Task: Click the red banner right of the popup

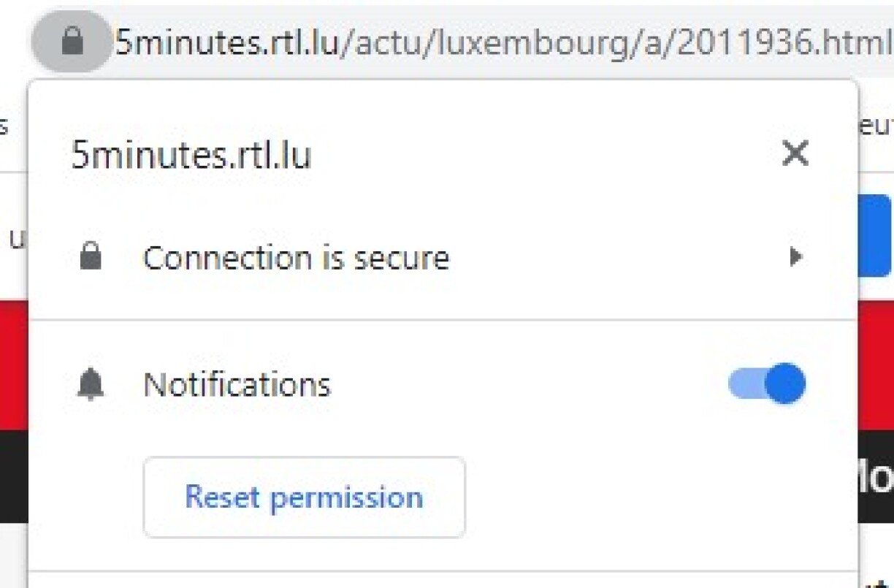Action: click(875, 365)
